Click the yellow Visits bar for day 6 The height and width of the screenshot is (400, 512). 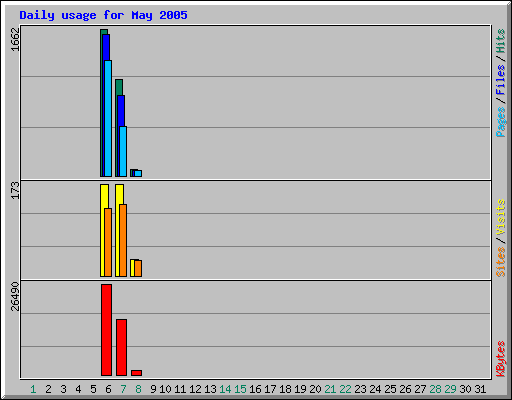coord(102,230)
